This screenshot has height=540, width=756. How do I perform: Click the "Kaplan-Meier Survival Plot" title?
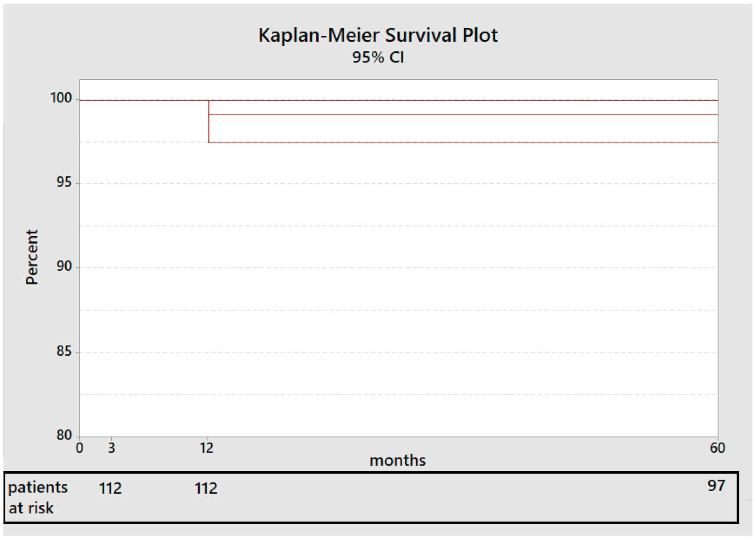[378, 35]
